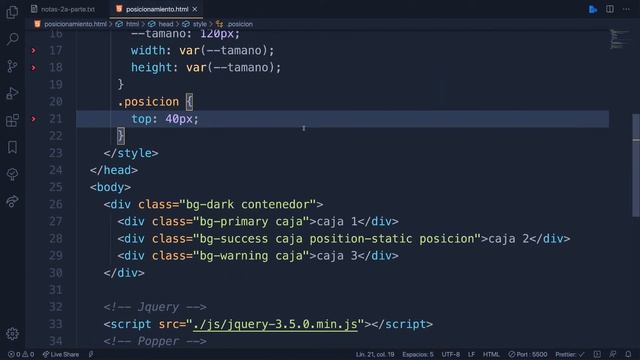
Task: Click line number 26 in the gutter
Action: (x=56, y=204)
